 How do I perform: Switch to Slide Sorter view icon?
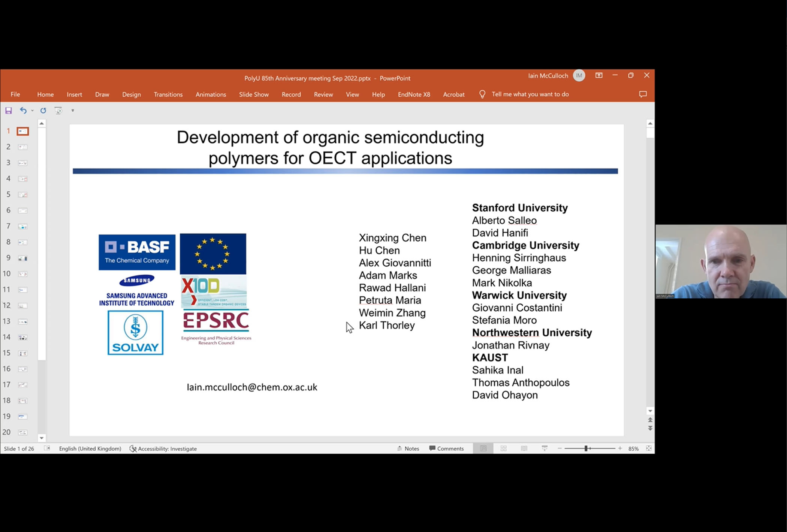click(504, 448)
